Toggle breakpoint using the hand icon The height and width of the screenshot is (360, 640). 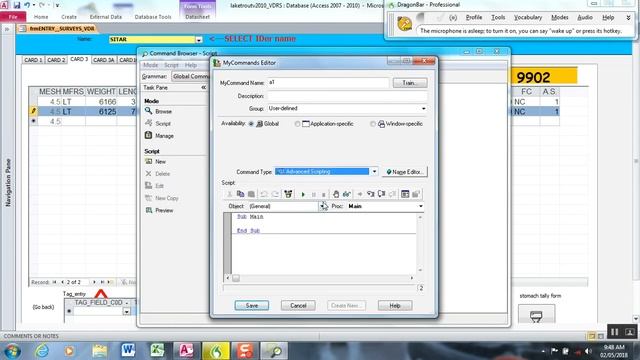tap(336, 194)
